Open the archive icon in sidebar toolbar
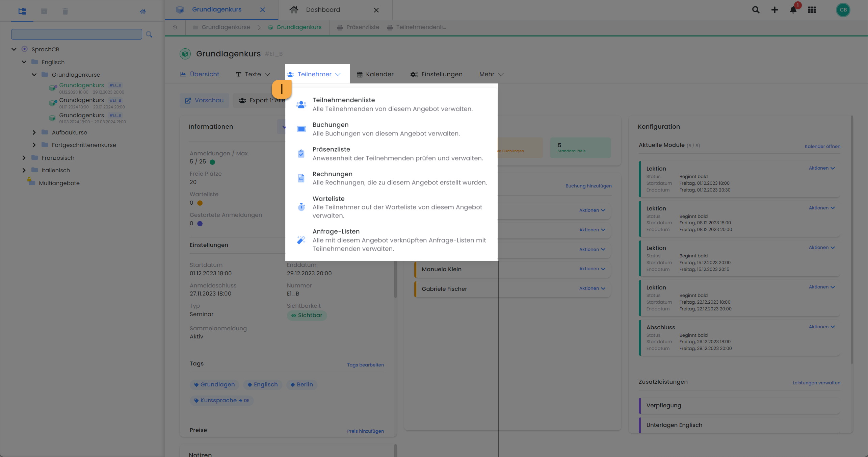 point(44,11)
